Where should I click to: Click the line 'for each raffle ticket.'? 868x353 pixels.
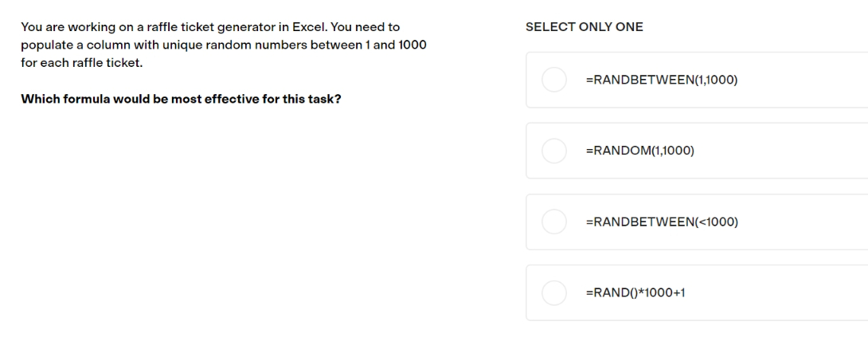[82, 63]
